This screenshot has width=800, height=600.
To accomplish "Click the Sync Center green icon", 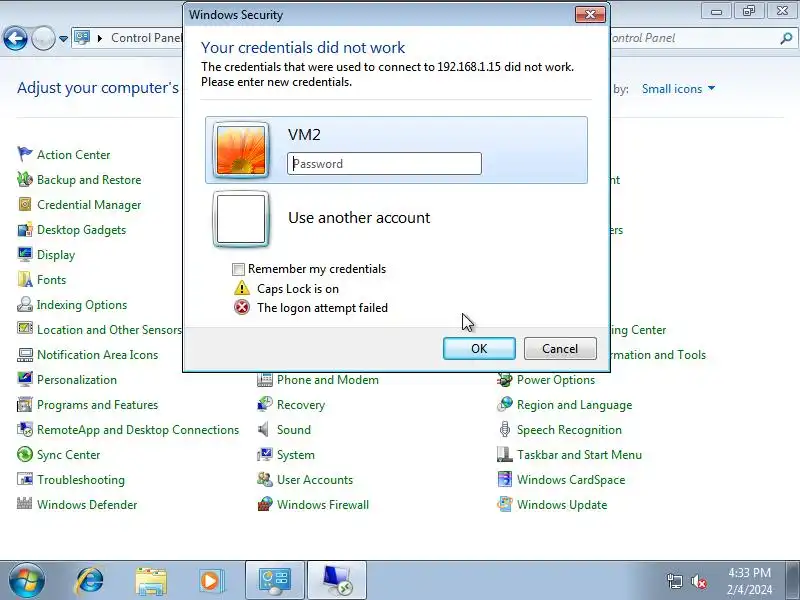I will tap(24, 454).
